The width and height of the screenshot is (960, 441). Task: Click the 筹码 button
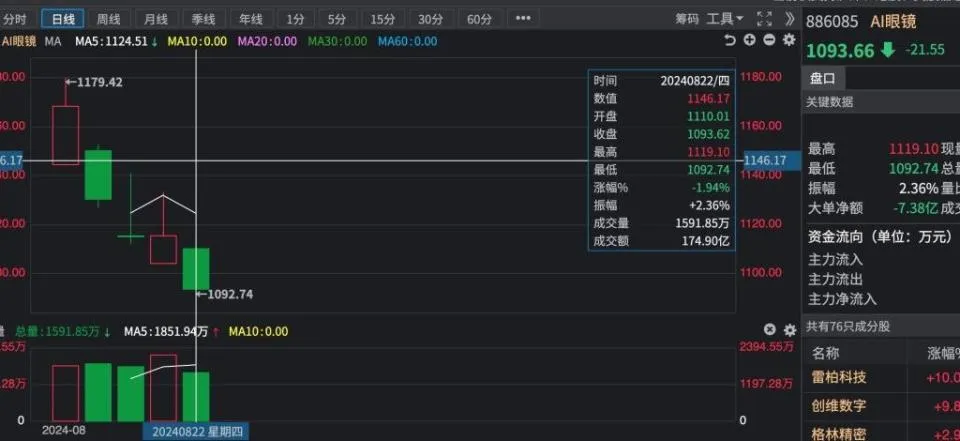[x=687, y=19]
